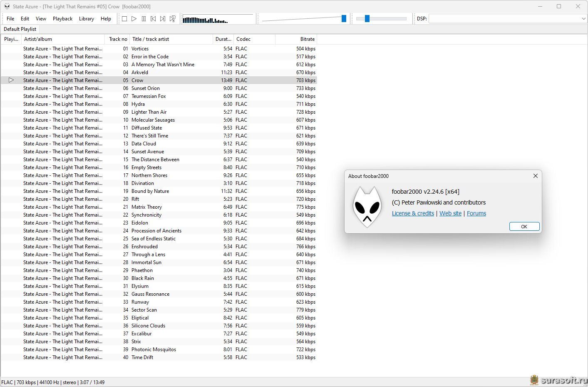Open the Web site link
The image size is (588, 387).
click(x=450, y=213)
